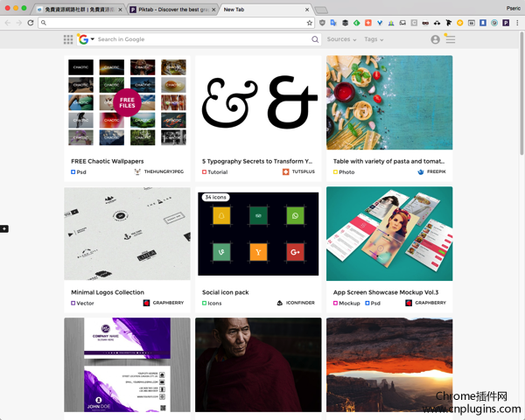Open the FREEPIK source link

pos(432,171)
